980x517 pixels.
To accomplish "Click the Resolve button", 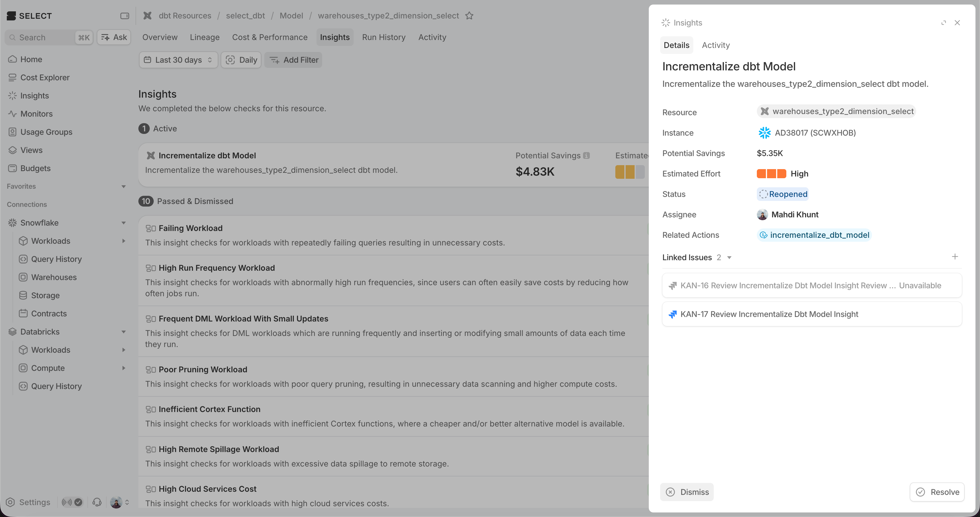I will coord(937,492).
